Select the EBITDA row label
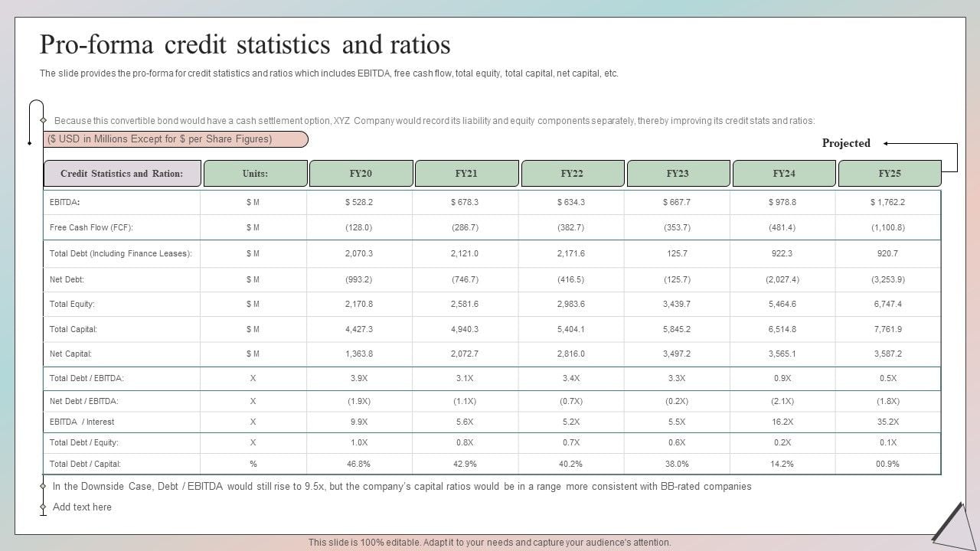Viewport: 980px width, 551px height. [65, 203]
